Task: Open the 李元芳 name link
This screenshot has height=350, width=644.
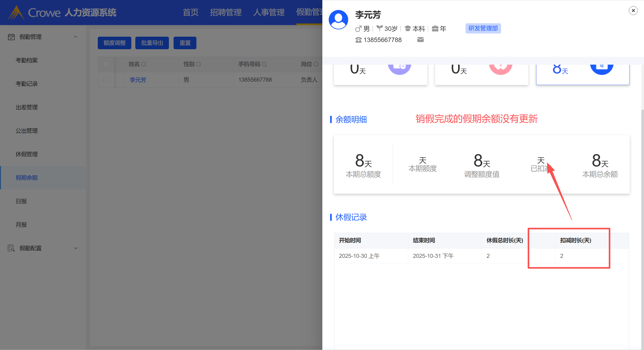Action: pyautogui.click(x=138, y=80)
